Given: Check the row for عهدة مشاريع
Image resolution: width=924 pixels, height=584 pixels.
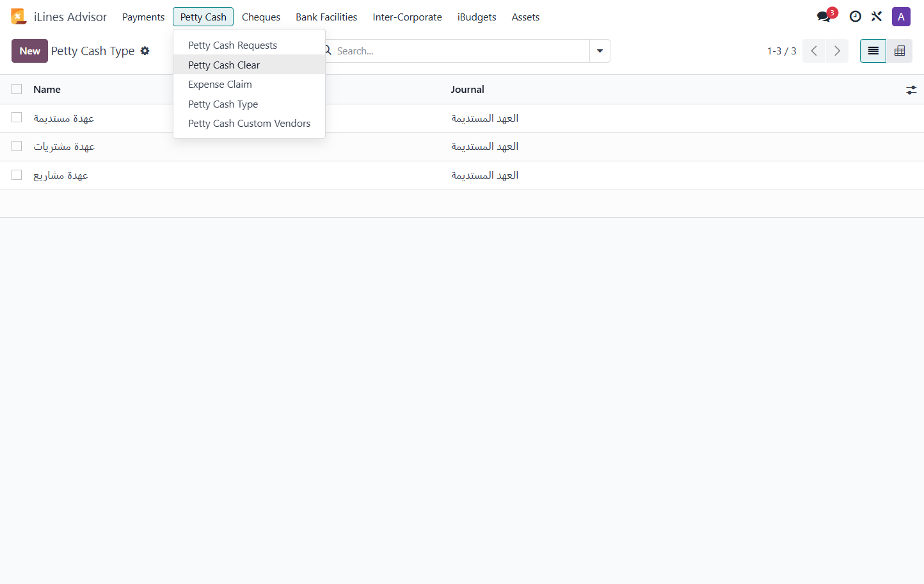Looking at the screenshot, I should coord(17,175).
